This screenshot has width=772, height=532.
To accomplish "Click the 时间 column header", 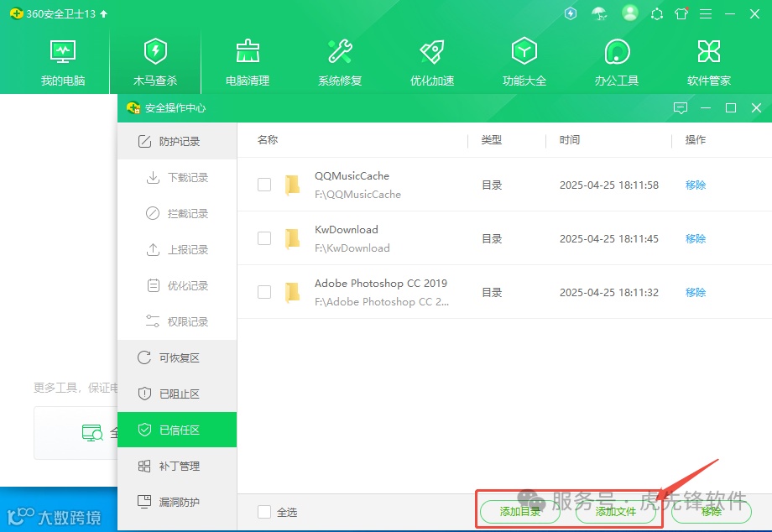I will 570,140.
